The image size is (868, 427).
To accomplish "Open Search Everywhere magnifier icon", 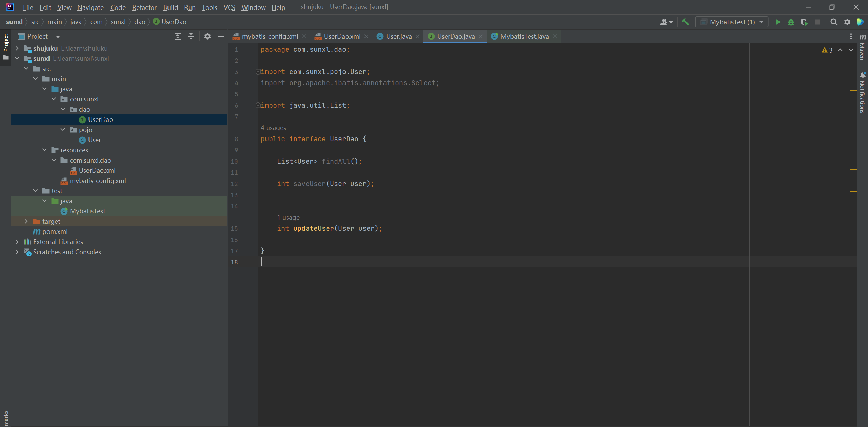I will click(834, 22).
